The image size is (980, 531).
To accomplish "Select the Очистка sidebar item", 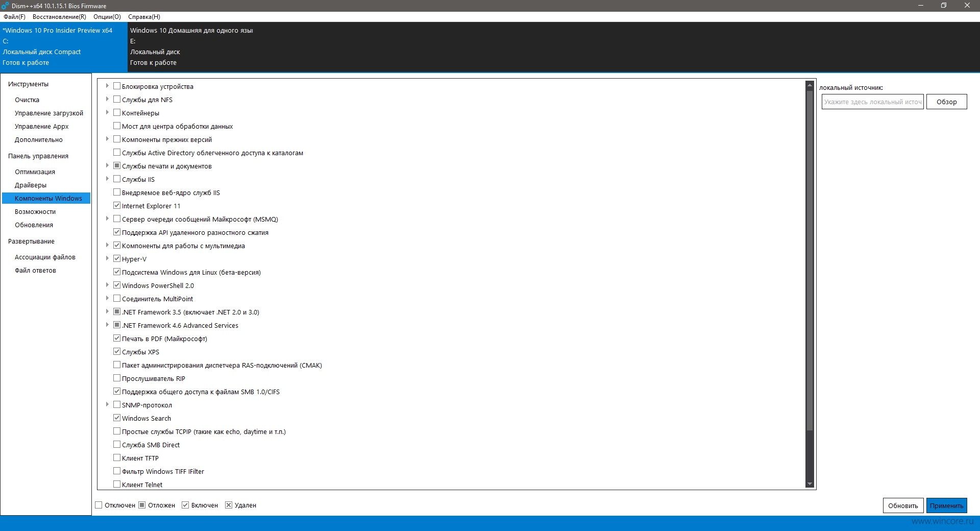I will click(27, 100).
